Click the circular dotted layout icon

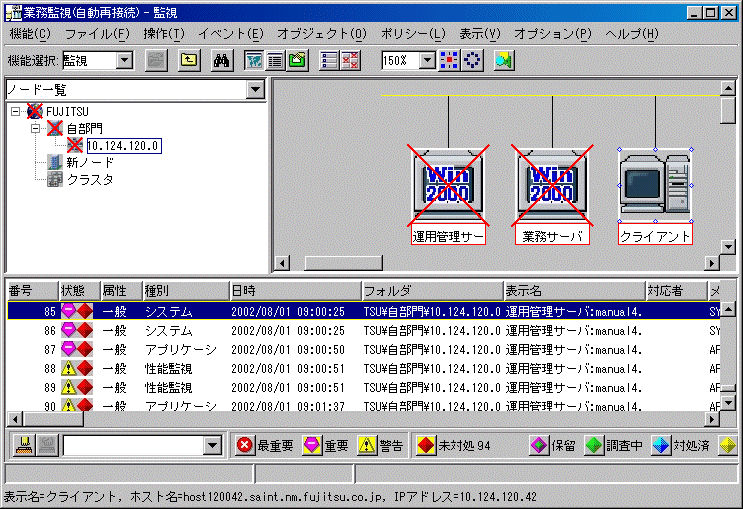tap(472, 61)
